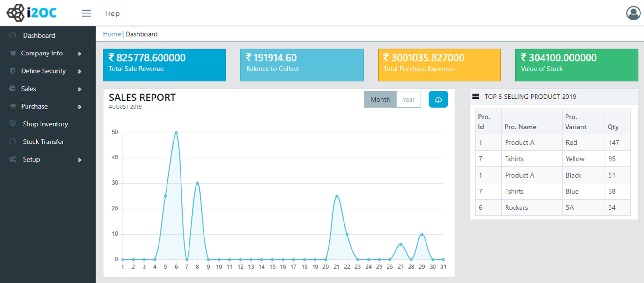
Task: Click the Home breadcrumb link
Action: [x=112, y=34]
